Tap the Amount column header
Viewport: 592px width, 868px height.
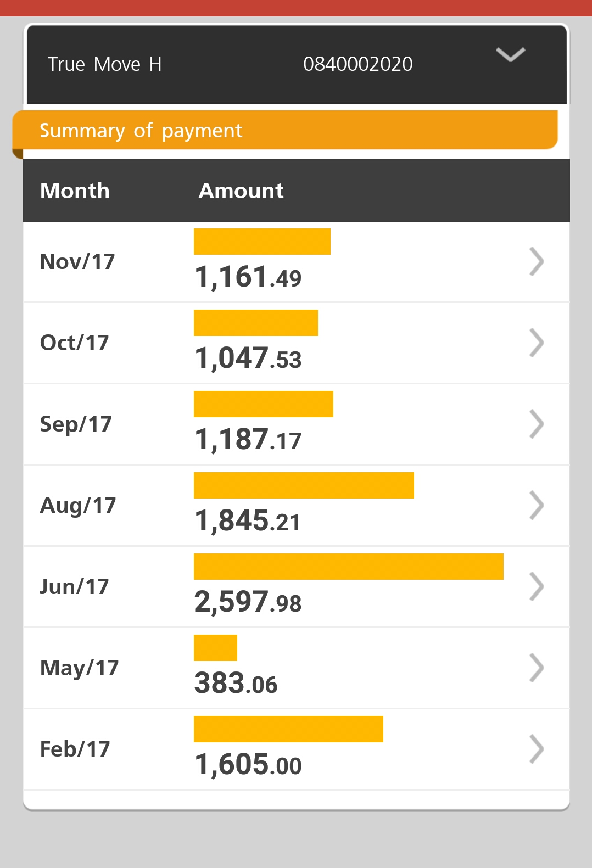point(241,191)
